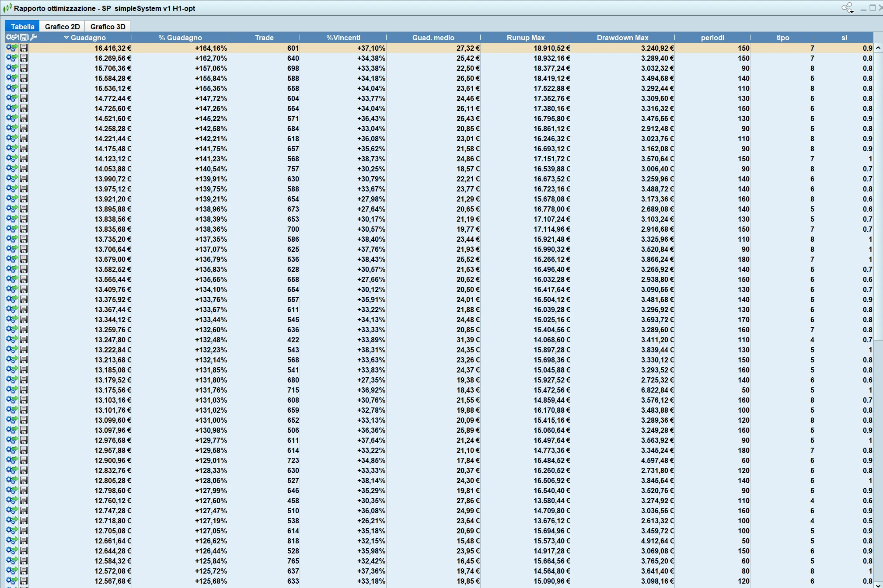
Task: Sort by the periodi column header
Action: [712, 38]
